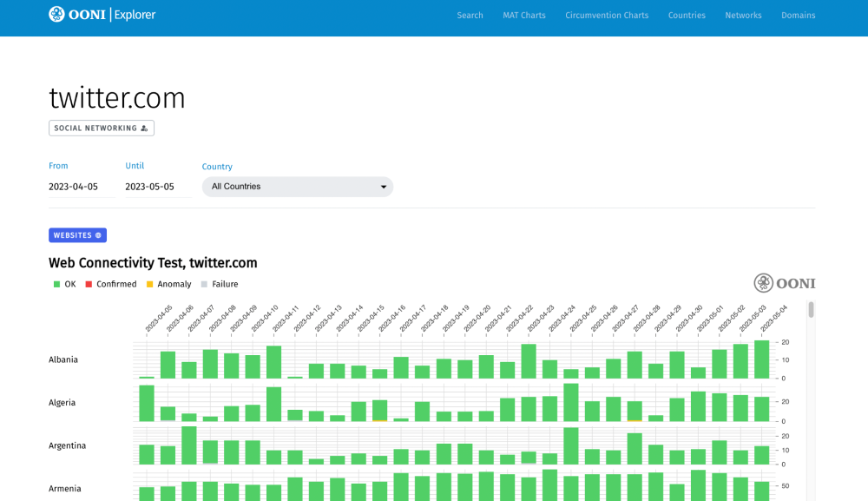Click the Social Networking category badge icon
This screenshot has height=501, width=868.
pos(144,129)
